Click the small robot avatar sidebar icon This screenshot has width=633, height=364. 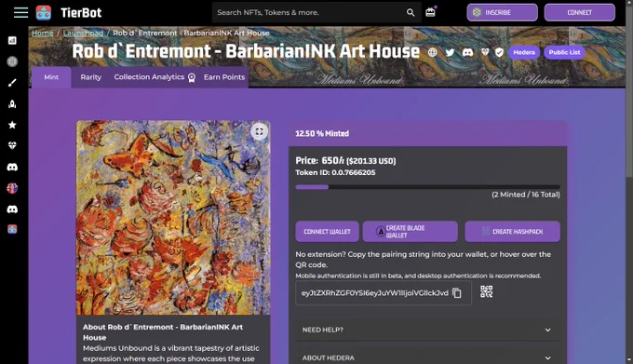click(x=12, y=229)
